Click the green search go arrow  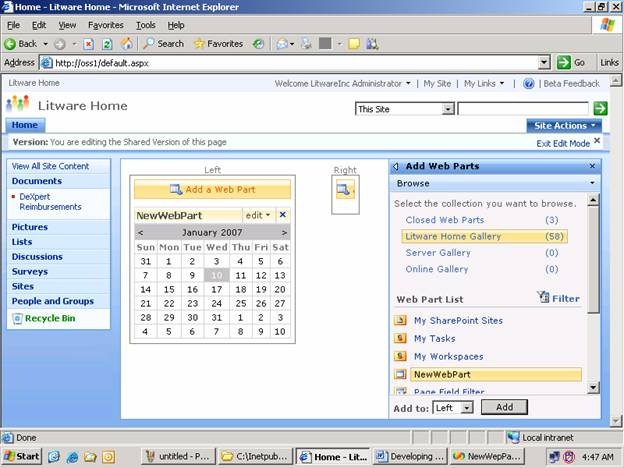(600, 108)
